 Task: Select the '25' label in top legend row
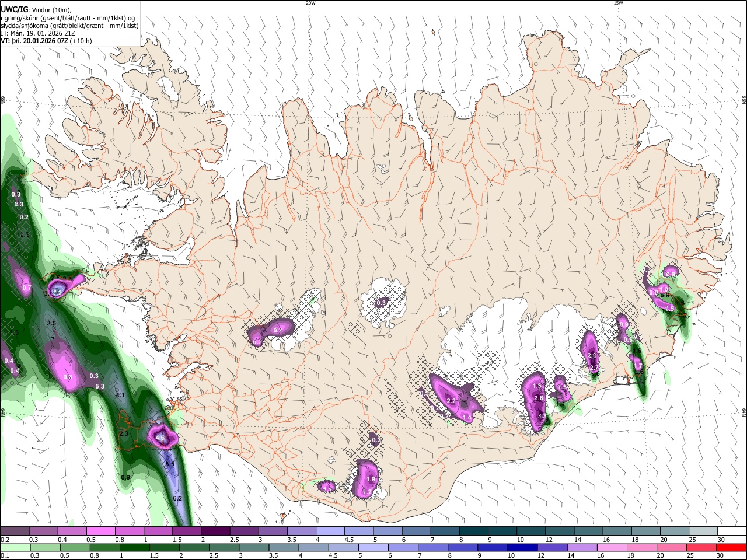point(692,540)
